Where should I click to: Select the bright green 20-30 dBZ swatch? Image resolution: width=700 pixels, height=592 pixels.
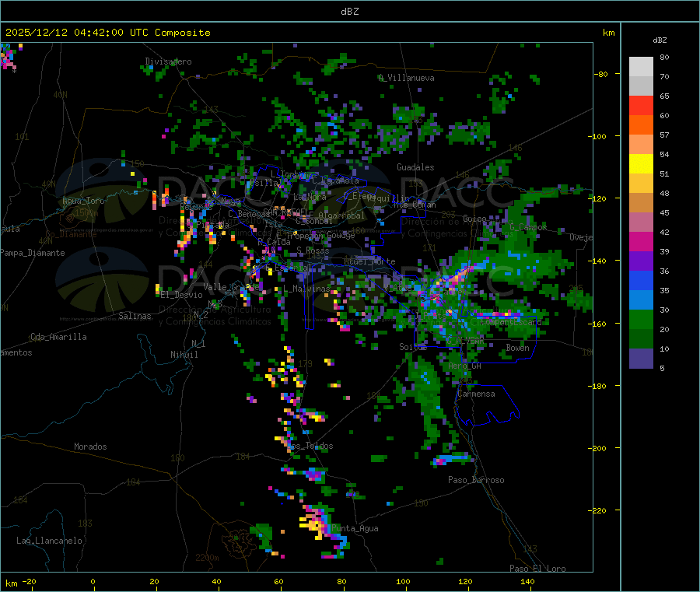click(x=641, y=319)
